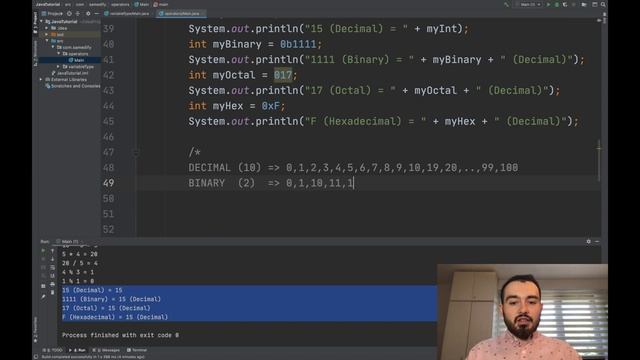
Task: Hide the Run panel with minus icon
Action: coord(597,242)
